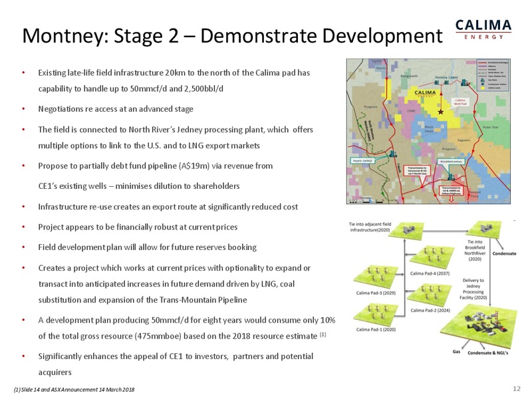
Task: Select the Calima Pad-1 (2020) tile graphic
Action: pos(376,315)
